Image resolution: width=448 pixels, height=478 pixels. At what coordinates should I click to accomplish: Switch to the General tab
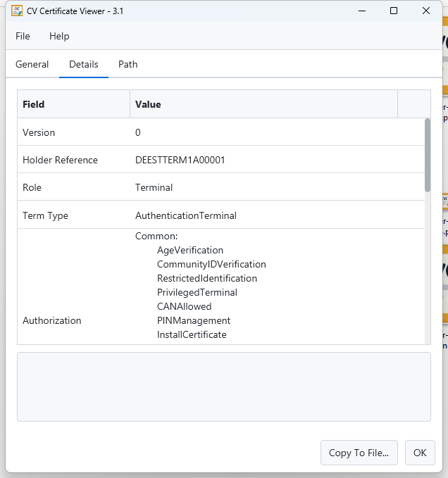coord(32,64)
